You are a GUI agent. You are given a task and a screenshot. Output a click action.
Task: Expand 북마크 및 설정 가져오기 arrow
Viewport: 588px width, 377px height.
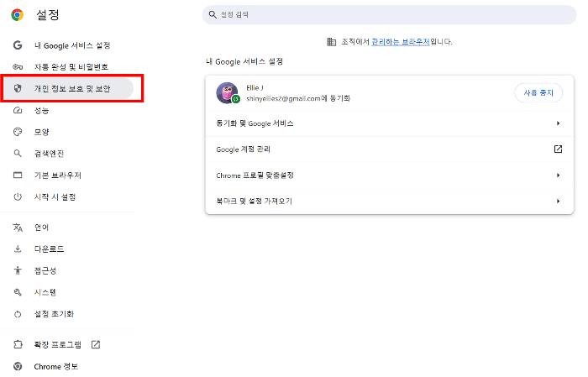[558, 202]
